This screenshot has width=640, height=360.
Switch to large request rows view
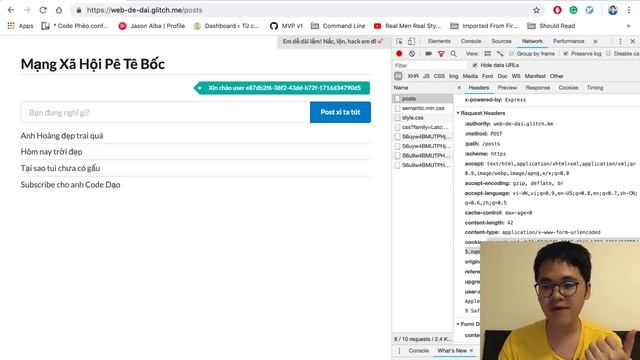(487, 53)
